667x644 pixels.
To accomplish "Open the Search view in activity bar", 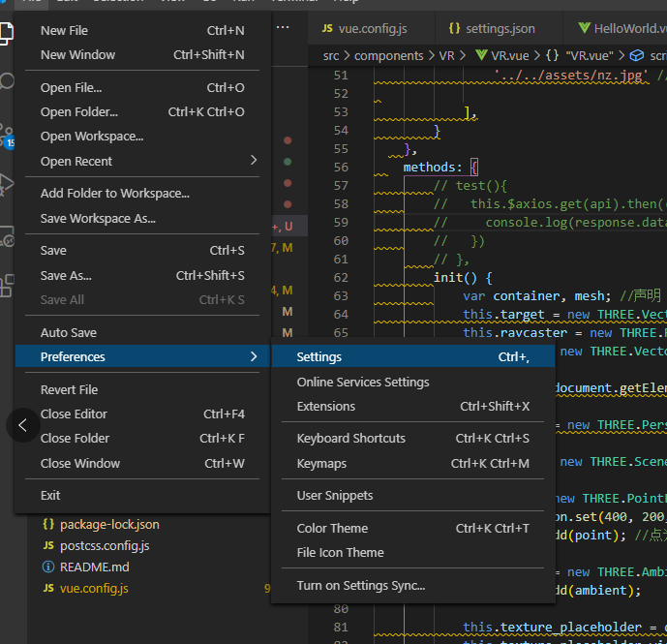I will (7, 82).
